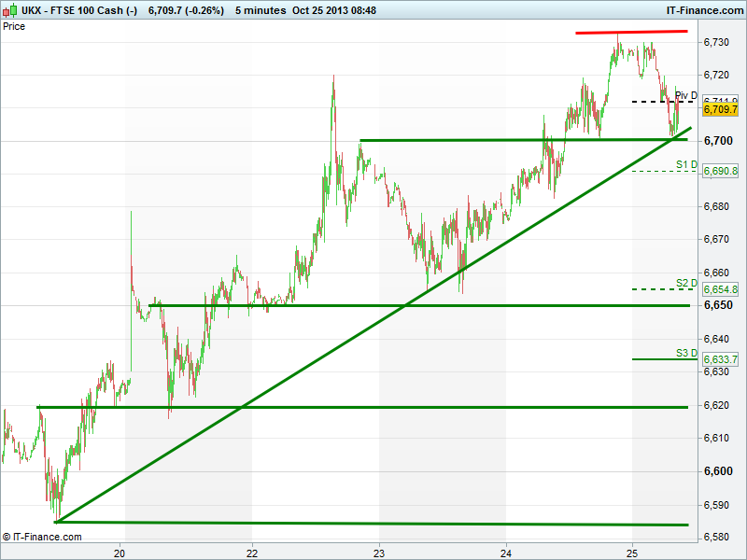Select the S2 D support label

(x=686, y=284)
